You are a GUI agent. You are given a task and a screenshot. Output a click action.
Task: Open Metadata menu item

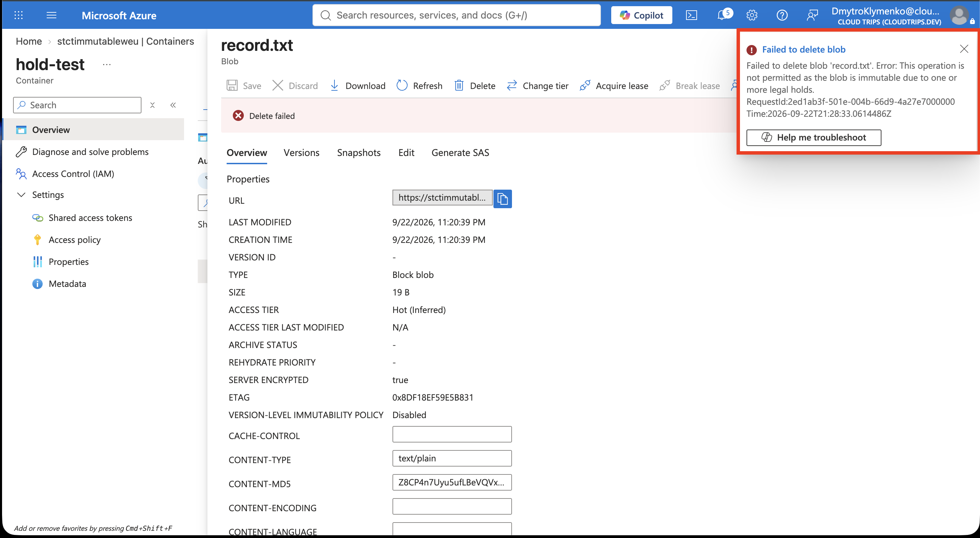67,284
